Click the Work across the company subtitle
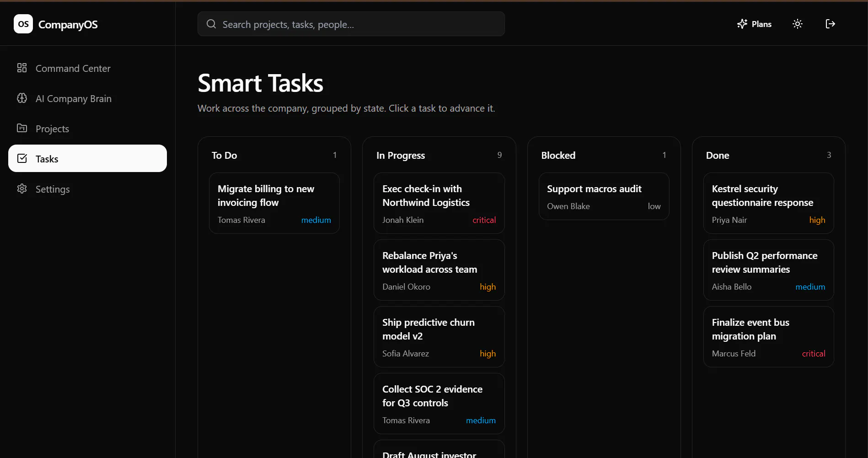Image resolution: width=868 pixels, height=458 pixels. click(346, 108)
